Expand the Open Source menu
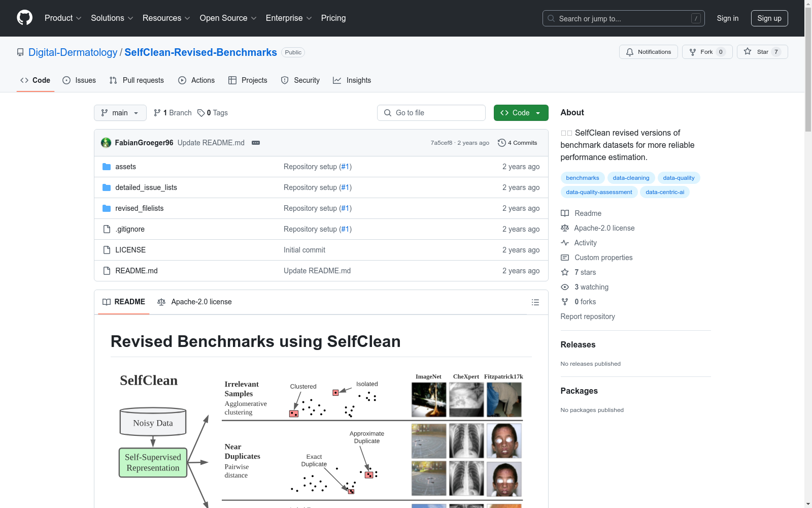The width and height of the screenshot is (812, 508). coord(228,18)
